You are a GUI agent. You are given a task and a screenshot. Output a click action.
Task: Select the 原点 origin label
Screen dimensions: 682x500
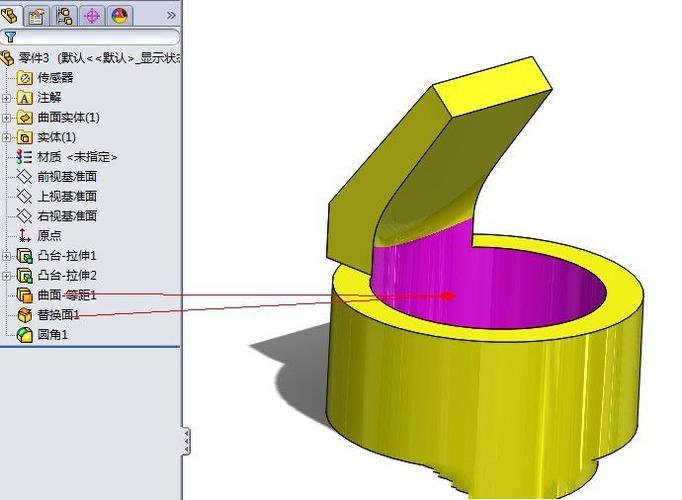tap(49, 236)
